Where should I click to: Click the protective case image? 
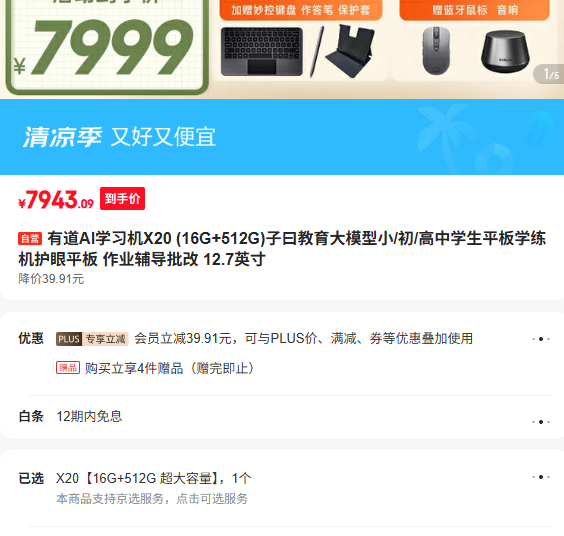pyautogui.click(x=350, y=50)
